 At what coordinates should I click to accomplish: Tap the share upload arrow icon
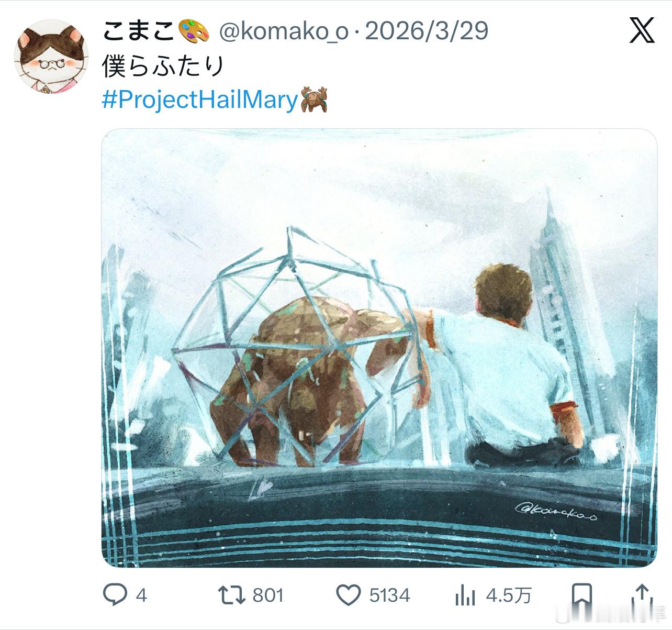642,595
